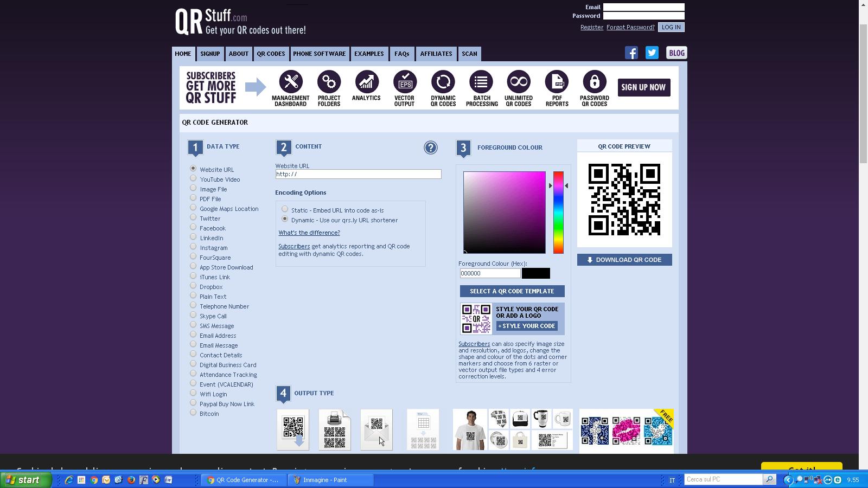Screen dimensions: 868x488
Task: Click the taskbar search magnifier button
Action: pyautogui.click(x=769, y=479)
